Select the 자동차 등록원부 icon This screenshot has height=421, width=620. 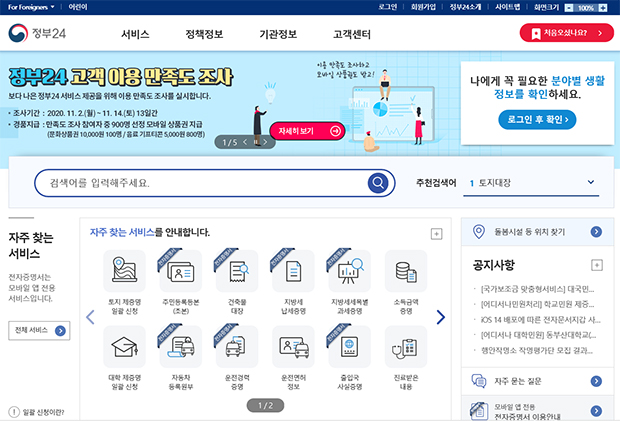[x=181, y=346]
